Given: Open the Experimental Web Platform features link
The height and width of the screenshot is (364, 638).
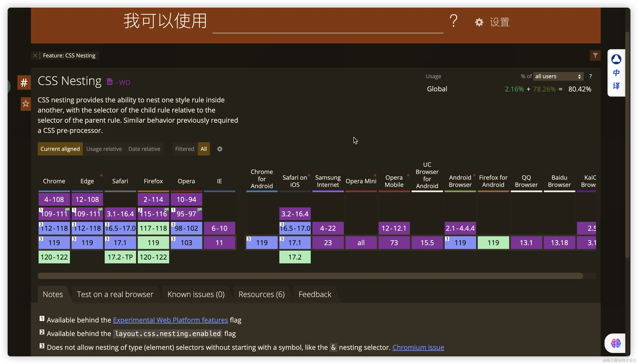Looking at the screenshot, I should [170, 320].
